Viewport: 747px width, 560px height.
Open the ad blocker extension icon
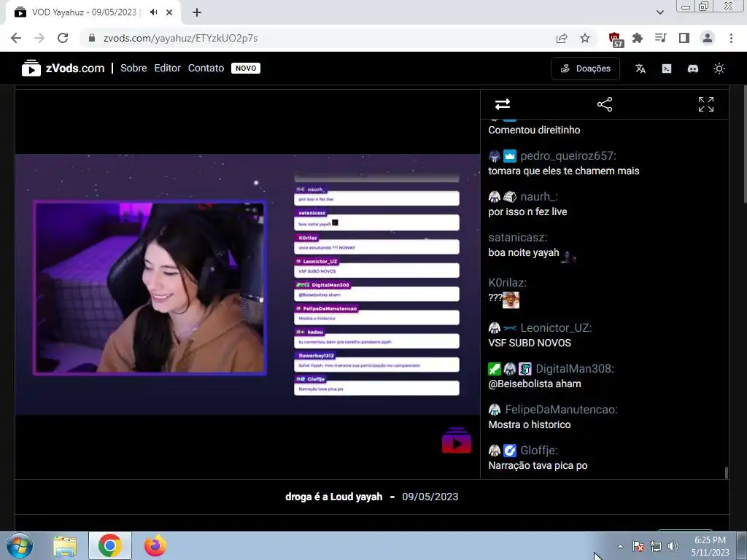tap(615, 39)
